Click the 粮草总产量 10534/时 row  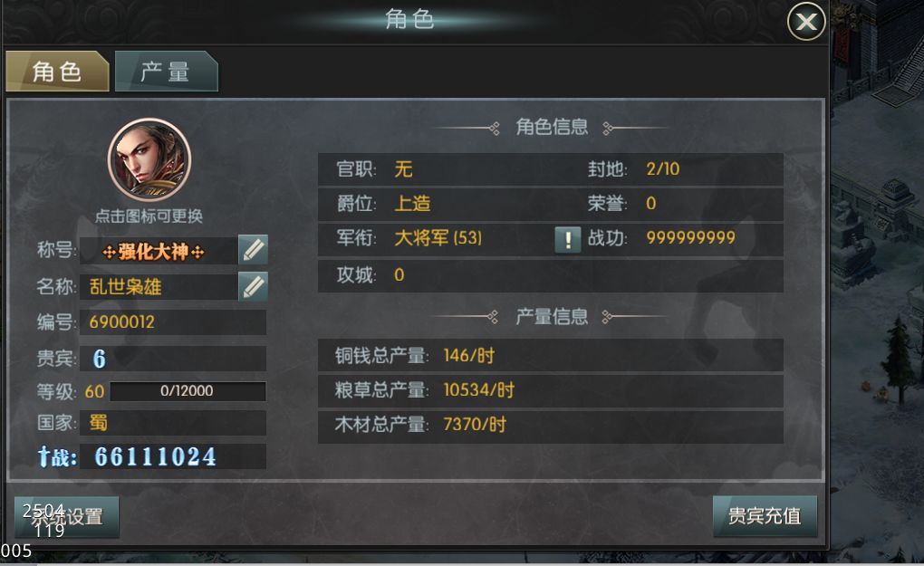(x=551, y=390)
